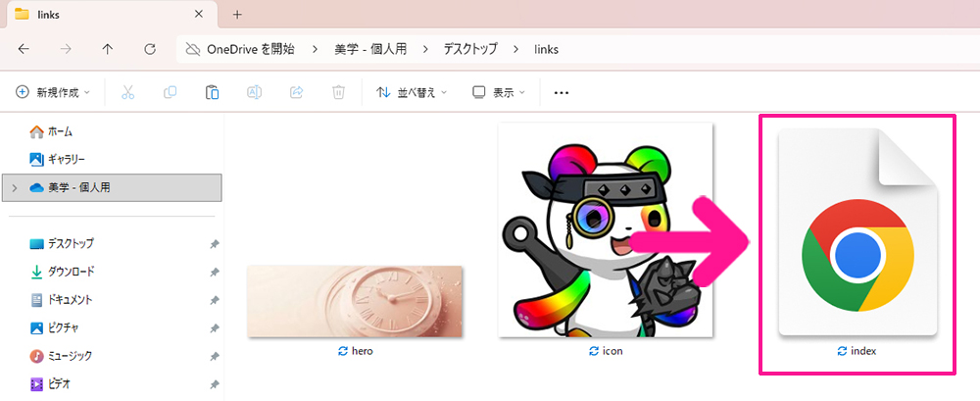Click the Delete trash can icon
Image resolution: width=980 pixels, height=401 pixels.
coord(338,92)
